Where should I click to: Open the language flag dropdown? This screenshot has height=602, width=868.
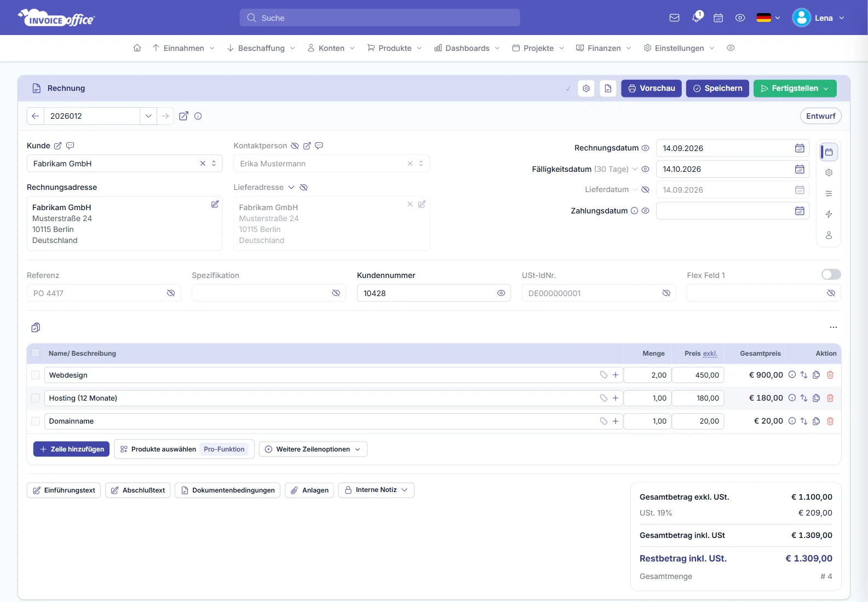tap(768, 18)
